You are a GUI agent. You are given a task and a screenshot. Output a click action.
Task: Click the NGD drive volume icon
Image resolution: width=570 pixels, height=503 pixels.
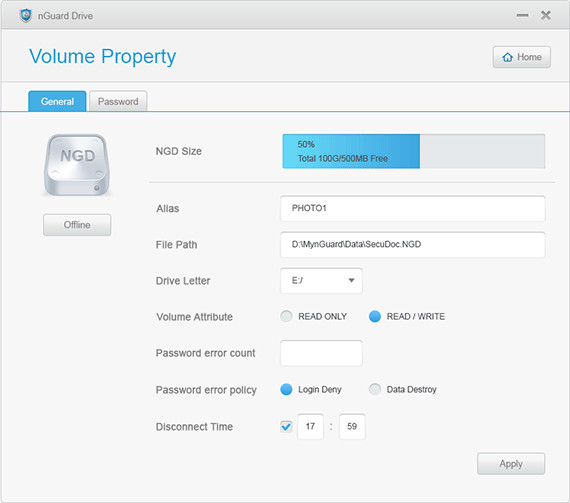77,165
